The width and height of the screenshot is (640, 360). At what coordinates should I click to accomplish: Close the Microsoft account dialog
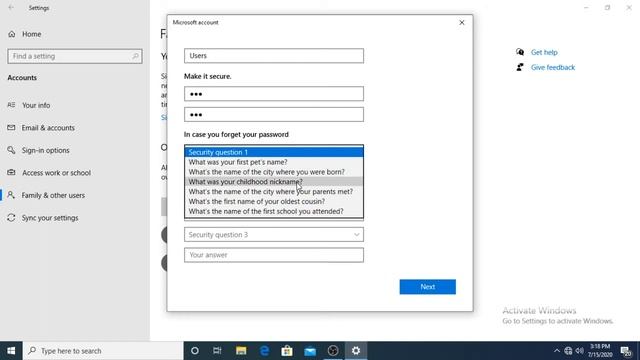[462, 22]
